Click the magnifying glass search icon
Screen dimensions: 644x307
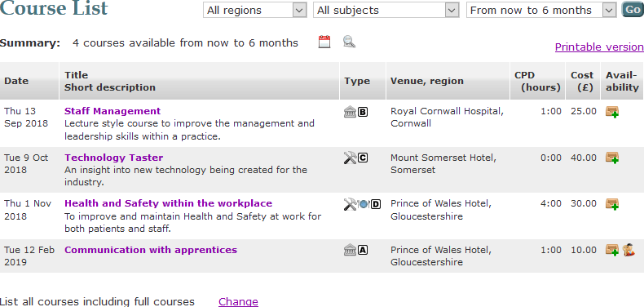pyautogui.click(x=349, y=42)
